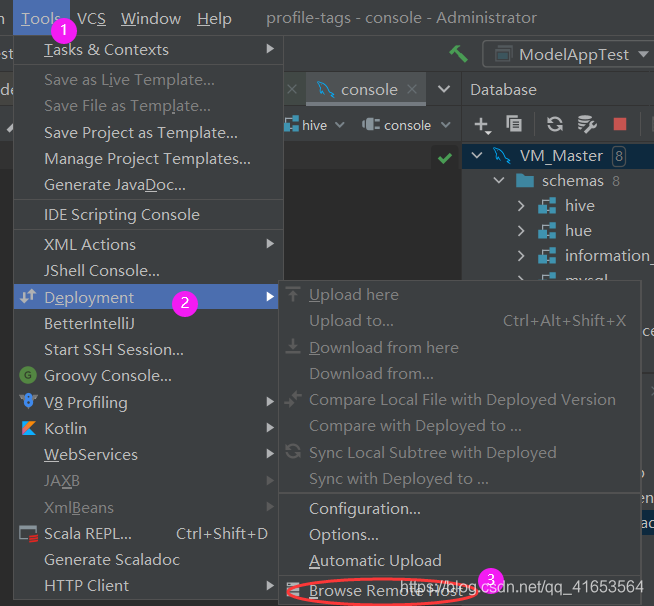The image size is (654, 606).
Task: Expand Tasks & Contexts submenu
Action: tap(148, 50)
